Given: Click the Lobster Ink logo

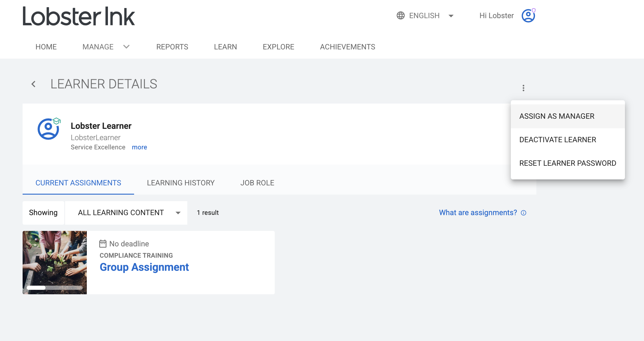Looking at the screenshot, I should coord(79,16).
